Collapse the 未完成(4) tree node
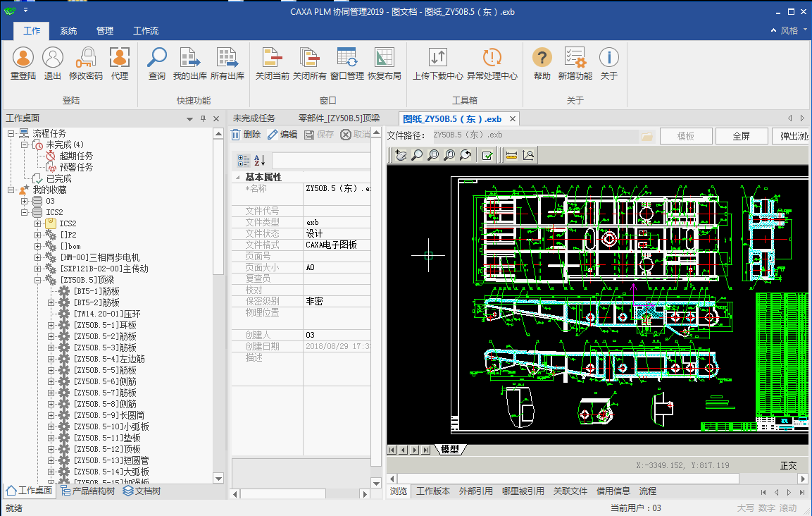The height and width of the screenshot is (516, 812). [x=24, y=145]
